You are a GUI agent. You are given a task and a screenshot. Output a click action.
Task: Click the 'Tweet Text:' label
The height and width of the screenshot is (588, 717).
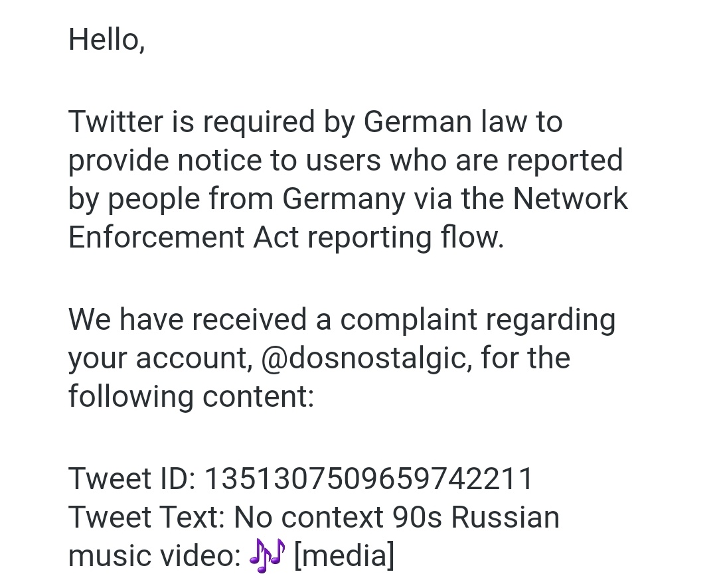pos(147,517)
